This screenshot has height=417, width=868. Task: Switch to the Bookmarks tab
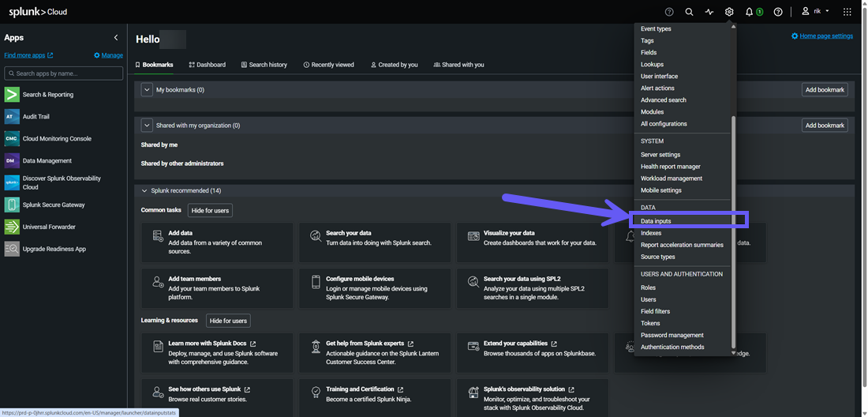point(155,65)
